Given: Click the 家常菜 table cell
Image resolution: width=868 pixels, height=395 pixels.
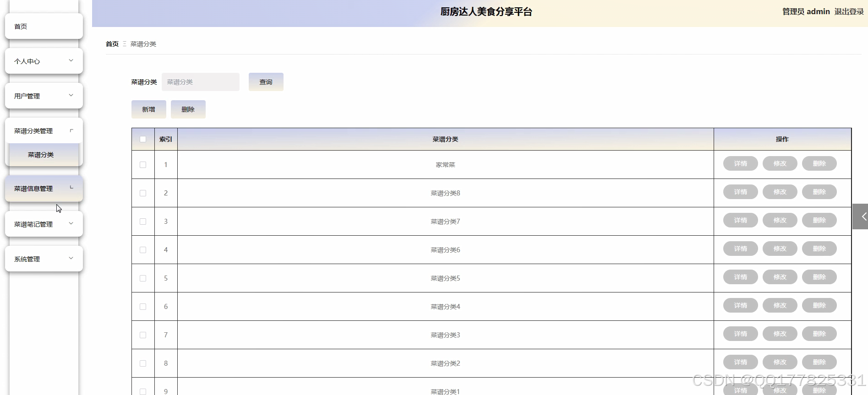Looking at the screenshot, I should click(x=445, y=165).
